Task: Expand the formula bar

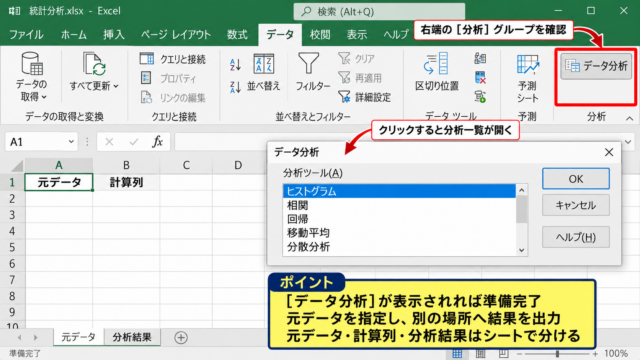Action: (x=628, y=142)
